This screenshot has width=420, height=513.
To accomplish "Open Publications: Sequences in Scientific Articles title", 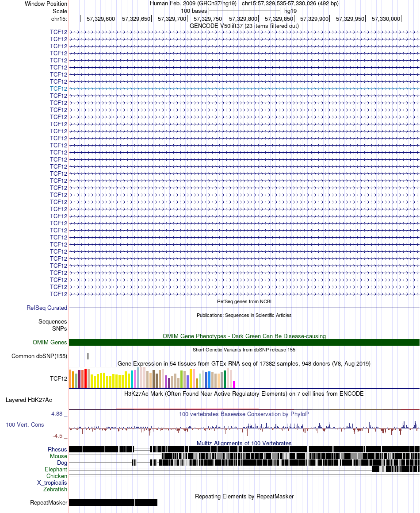I will click(x=244, y=315).
